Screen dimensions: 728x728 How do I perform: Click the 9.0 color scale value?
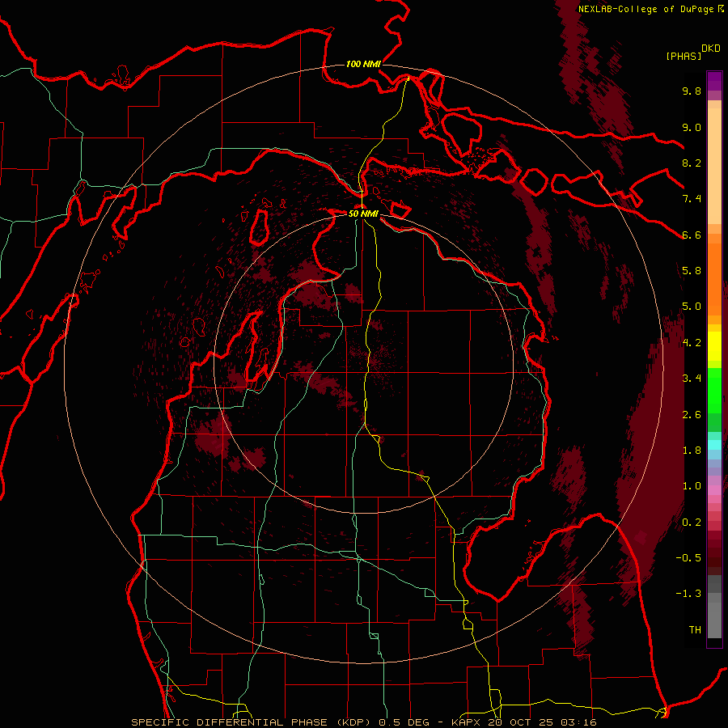(692, 127)
